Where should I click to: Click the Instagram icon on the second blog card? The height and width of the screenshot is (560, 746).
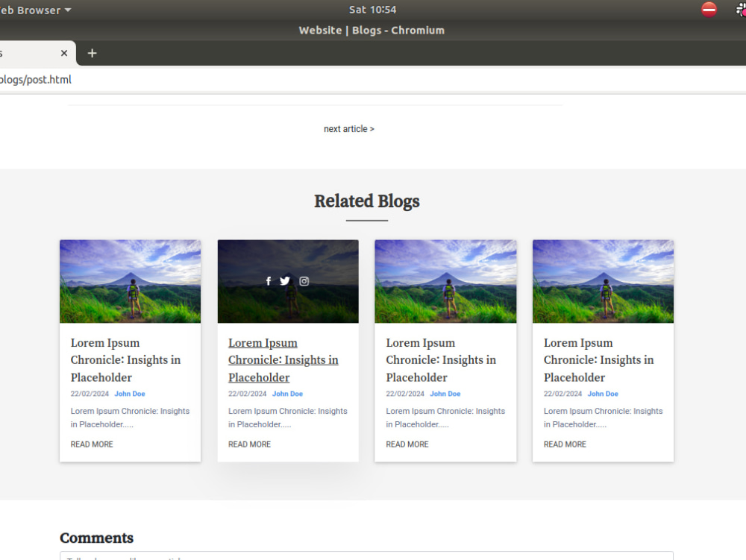click(304, 281)
